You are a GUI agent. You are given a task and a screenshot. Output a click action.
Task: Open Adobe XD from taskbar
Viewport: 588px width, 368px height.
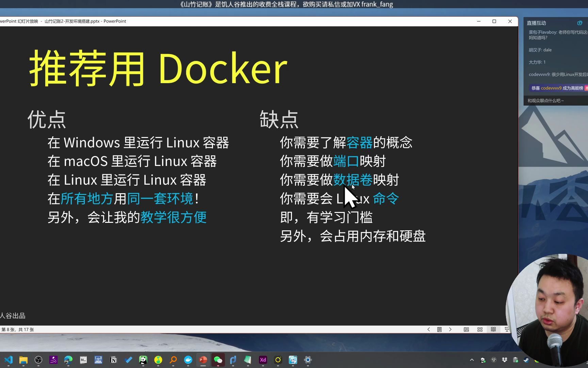263,360
